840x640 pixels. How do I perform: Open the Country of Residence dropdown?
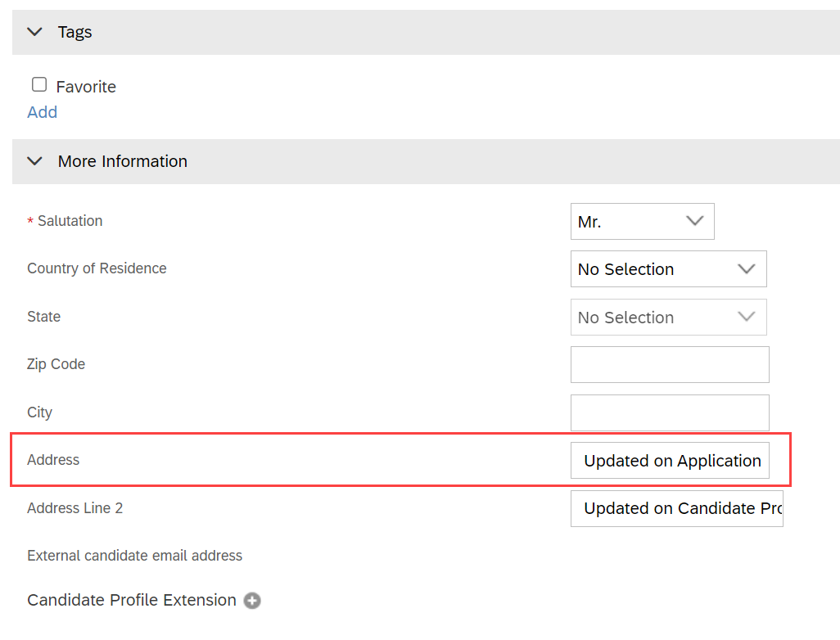tap(669, 269)
